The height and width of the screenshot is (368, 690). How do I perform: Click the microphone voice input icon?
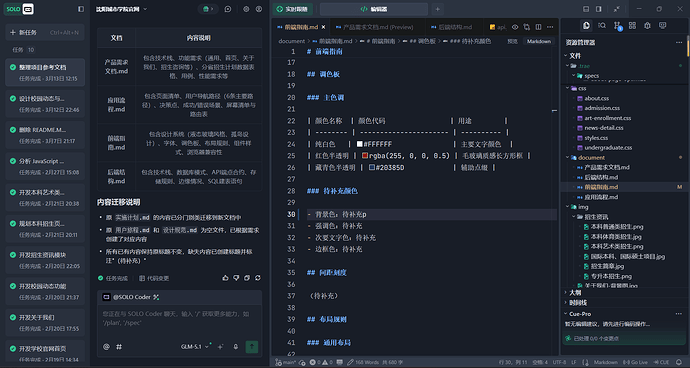tap(236, 347)
